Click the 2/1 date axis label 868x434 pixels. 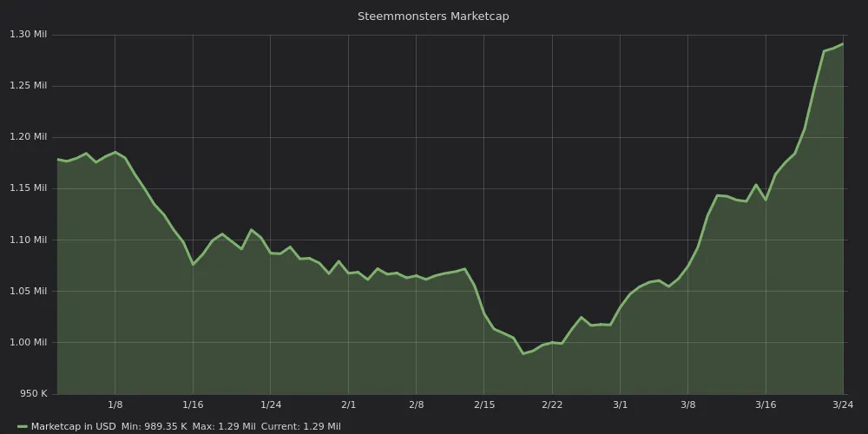(348, 404)
